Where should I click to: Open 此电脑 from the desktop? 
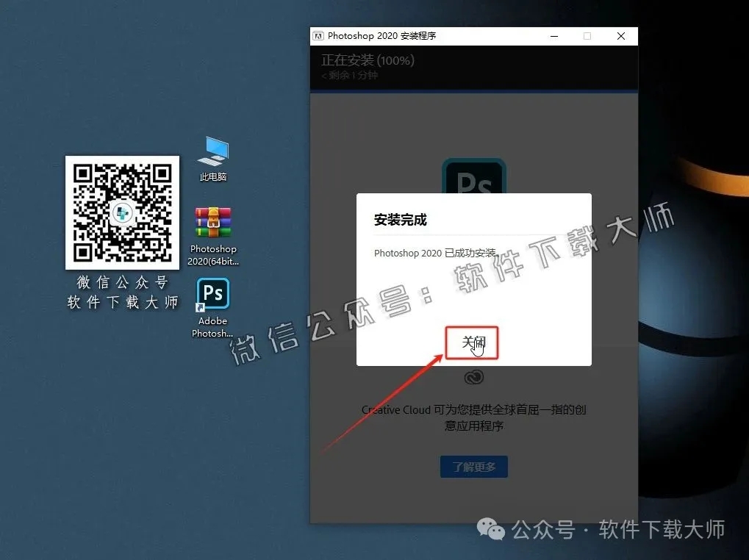pyautogui.click(x=212, y=151)
